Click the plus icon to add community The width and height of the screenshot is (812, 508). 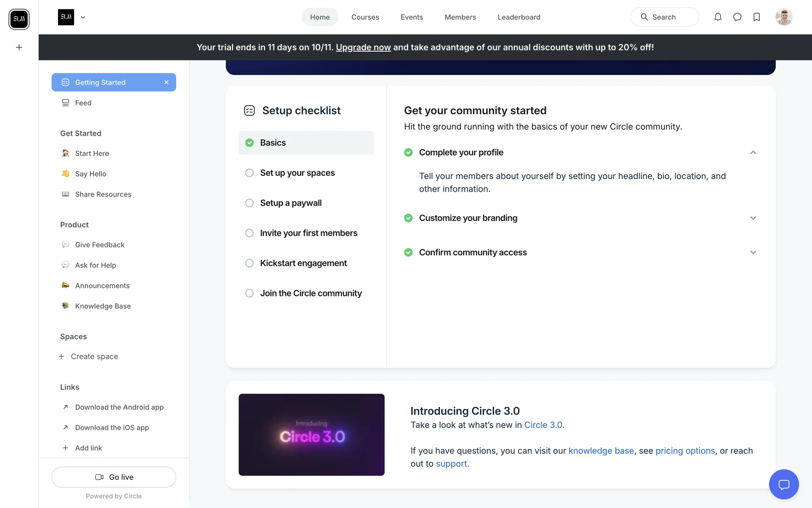coord(19,47)
